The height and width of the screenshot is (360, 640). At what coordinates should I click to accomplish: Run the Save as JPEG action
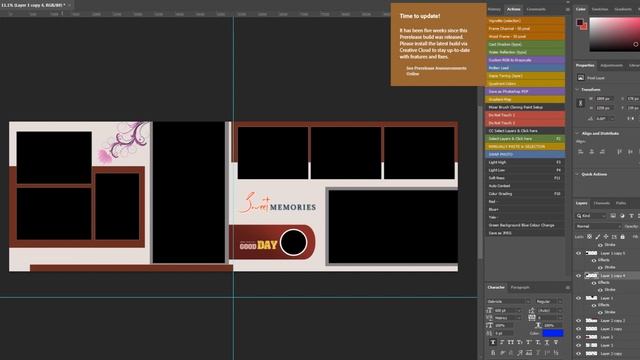[524, 233]
